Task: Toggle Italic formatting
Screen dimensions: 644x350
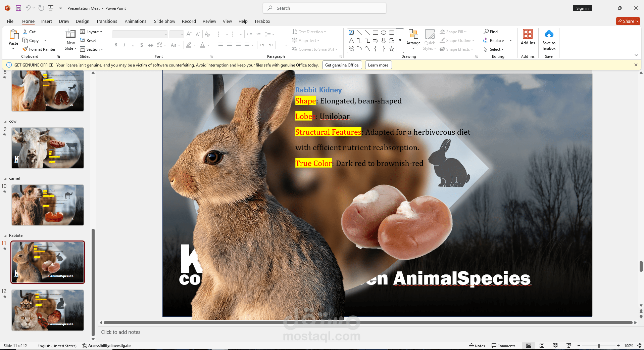Action: pos(125,45)
